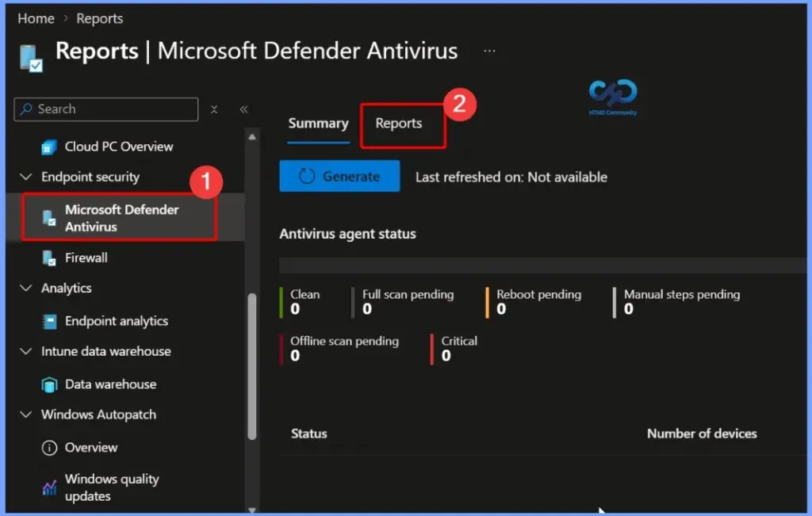
Task: Click the Manual steps pending count
Action: 629,309
